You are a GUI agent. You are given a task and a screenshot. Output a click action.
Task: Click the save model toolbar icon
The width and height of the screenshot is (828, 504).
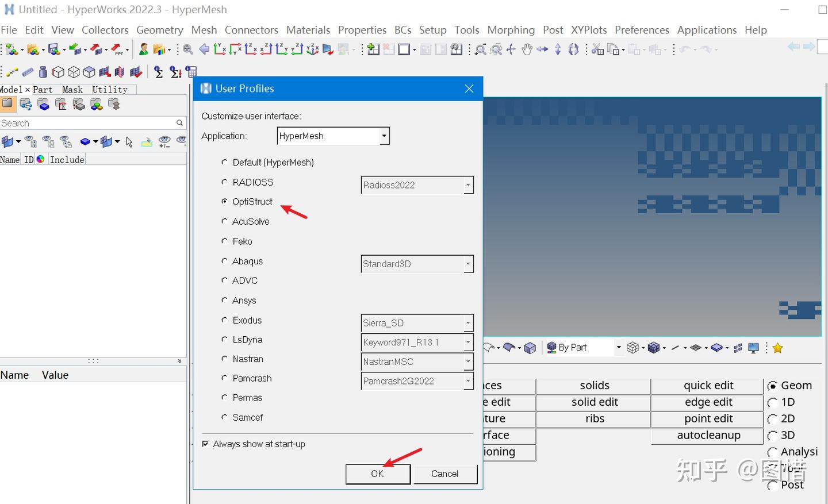tap(53, 49)
